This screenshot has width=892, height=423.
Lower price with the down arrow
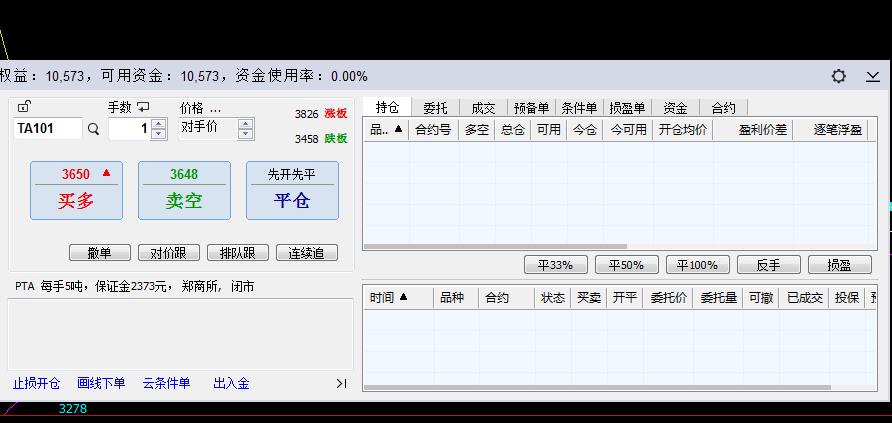point(245,134)
